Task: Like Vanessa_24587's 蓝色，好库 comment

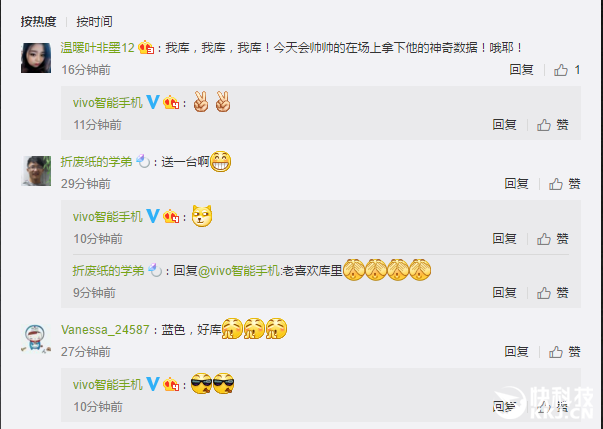Action: point(565,352)
